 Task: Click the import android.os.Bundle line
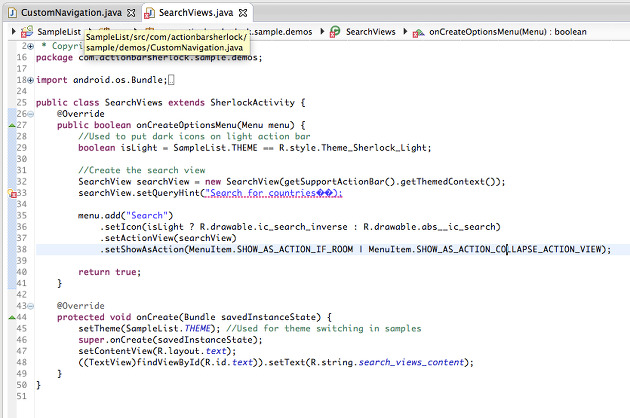[101, 80]
